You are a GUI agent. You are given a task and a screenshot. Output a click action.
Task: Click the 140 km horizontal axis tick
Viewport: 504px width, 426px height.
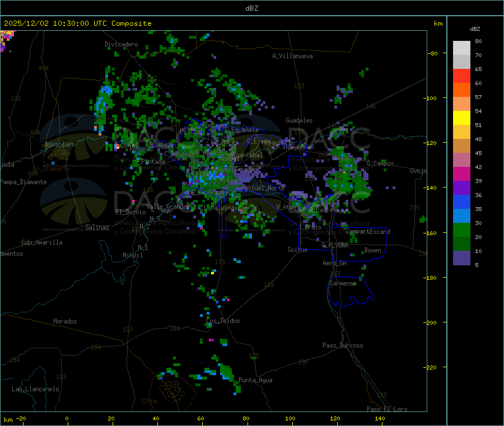pos(380,418)
